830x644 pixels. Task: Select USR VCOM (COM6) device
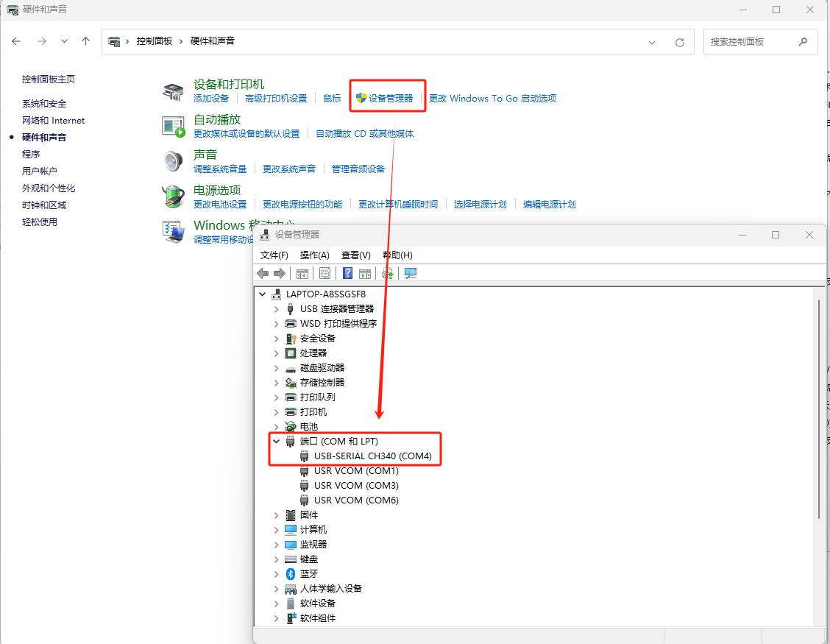tap(356, 500)
